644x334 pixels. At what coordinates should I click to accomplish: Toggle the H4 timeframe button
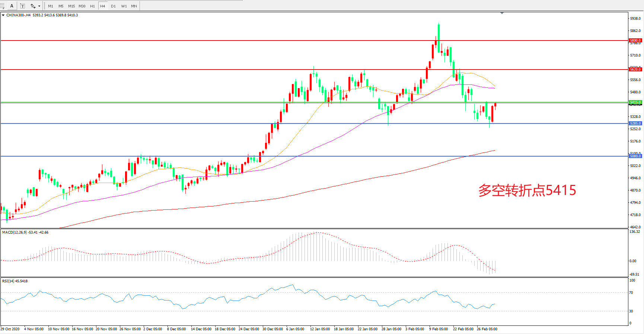coord(103,6)
